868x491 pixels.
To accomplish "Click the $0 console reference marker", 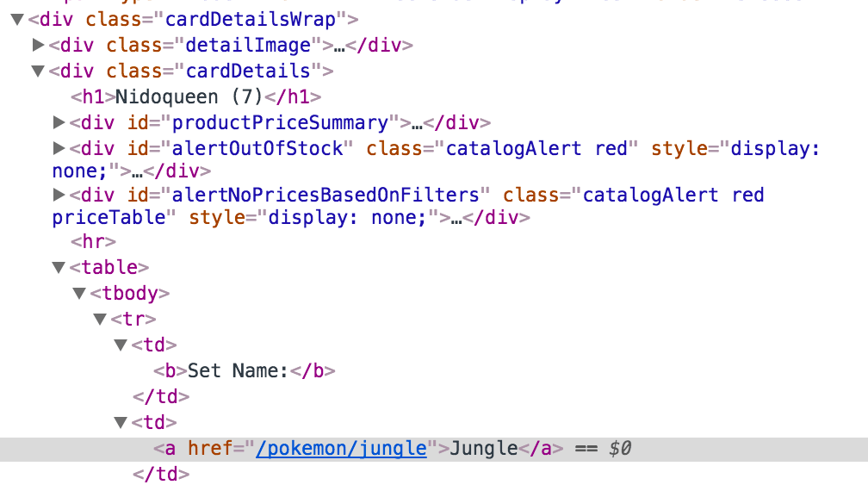I will click(x=619, y=449).
